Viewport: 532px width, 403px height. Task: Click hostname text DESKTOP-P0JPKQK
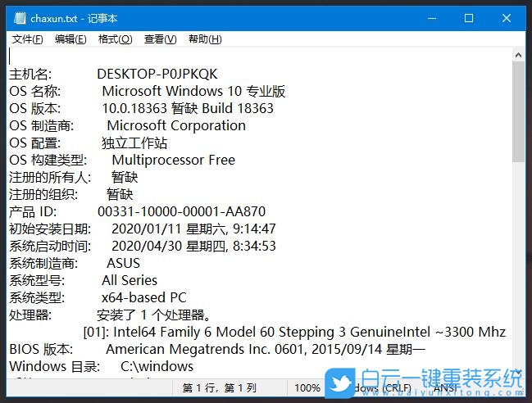(x=157, y=74)
